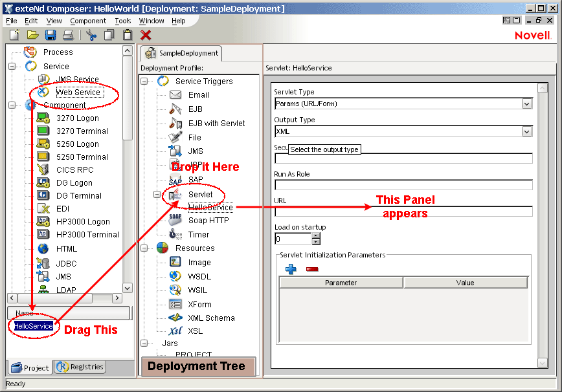
Task: Click the Run As Role input field
Action: tap(403, 185)
